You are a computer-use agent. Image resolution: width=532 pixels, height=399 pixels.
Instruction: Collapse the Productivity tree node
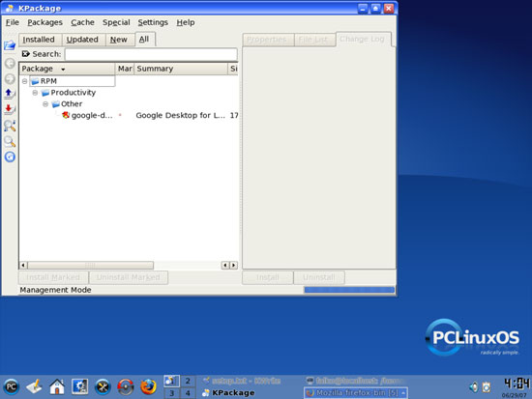coord(35,93)
